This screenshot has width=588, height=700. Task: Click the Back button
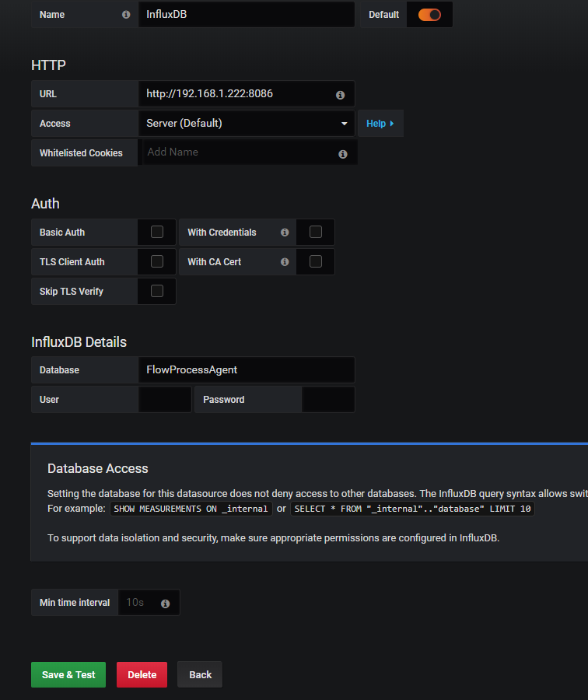(200, 674)
